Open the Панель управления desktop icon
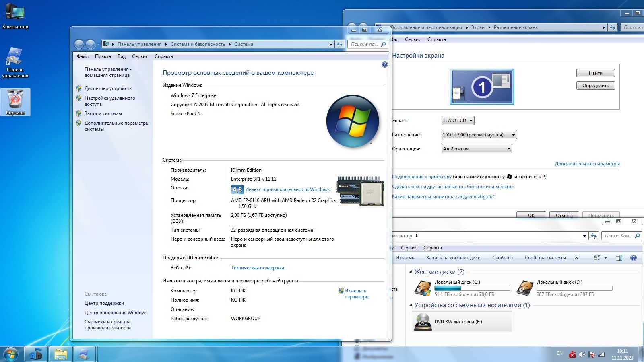 coord(15,62)
